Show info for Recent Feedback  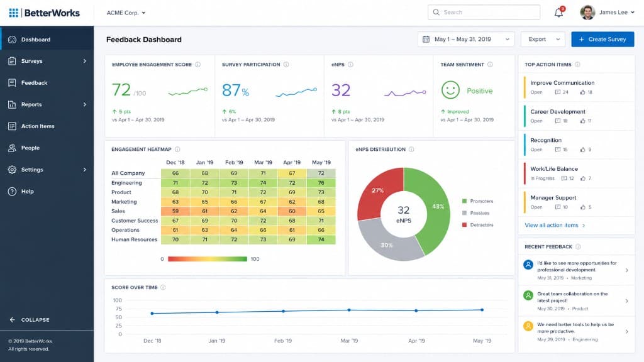pos(578,246)
